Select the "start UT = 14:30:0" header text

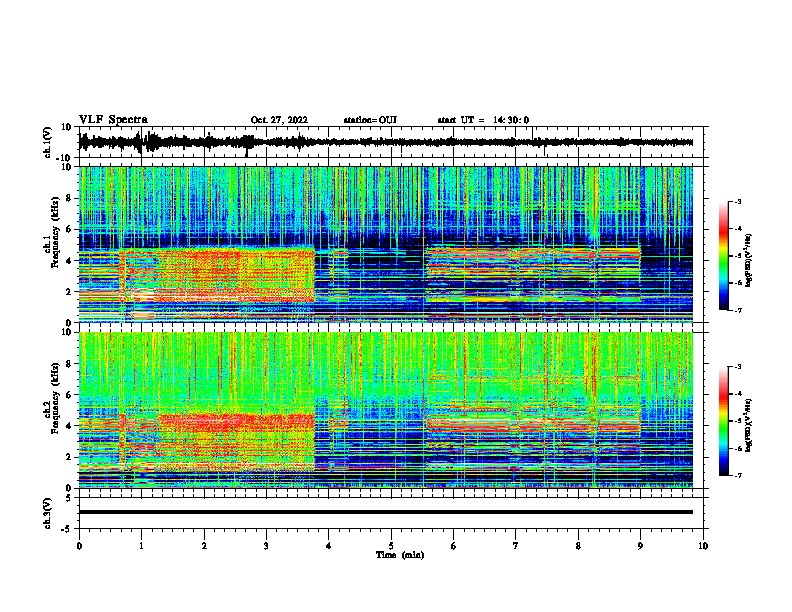tap(483, 120)
